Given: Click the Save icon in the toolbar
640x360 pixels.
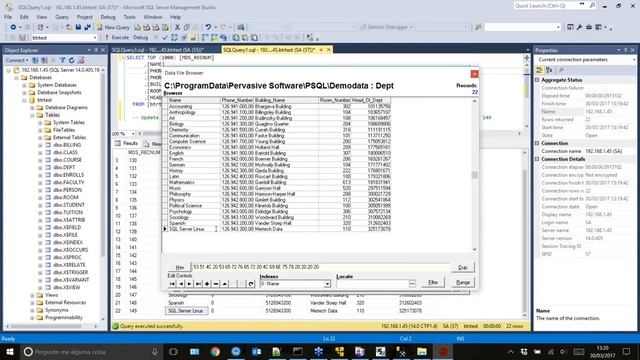Looking at the screenshot, I should tap(78, 27).
